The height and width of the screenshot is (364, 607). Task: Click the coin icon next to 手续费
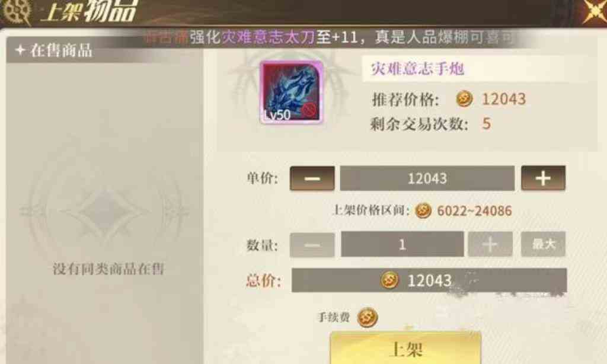(x=367, y=317)
